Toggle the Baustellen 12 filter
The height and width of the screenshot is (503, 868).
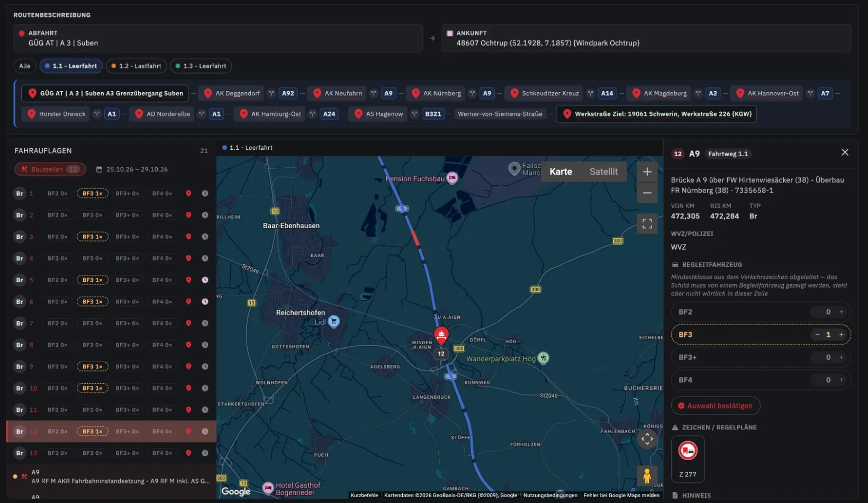click(50, 169)
